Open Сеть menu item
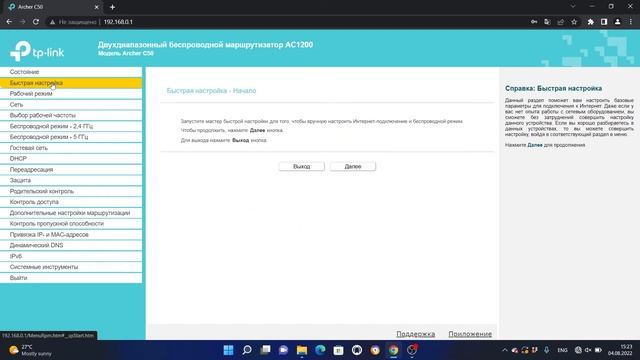Screen dimensions: 640x360 pyautogui.click(x=71, y=104)
